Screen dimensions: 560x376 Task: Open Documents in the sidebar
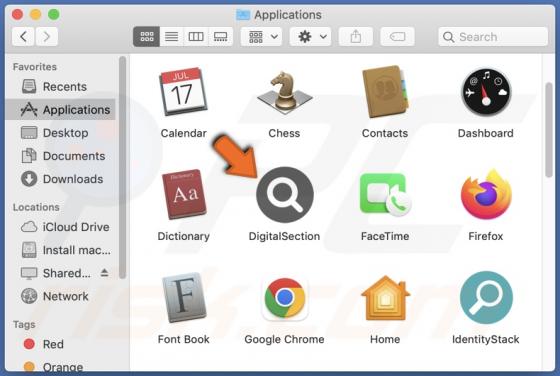(60, 156)
